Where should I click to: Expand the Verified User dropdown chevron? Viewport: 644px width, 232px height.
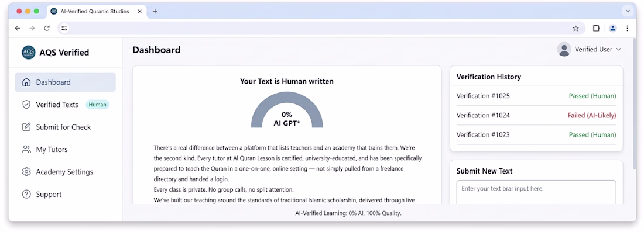(619, 49)
